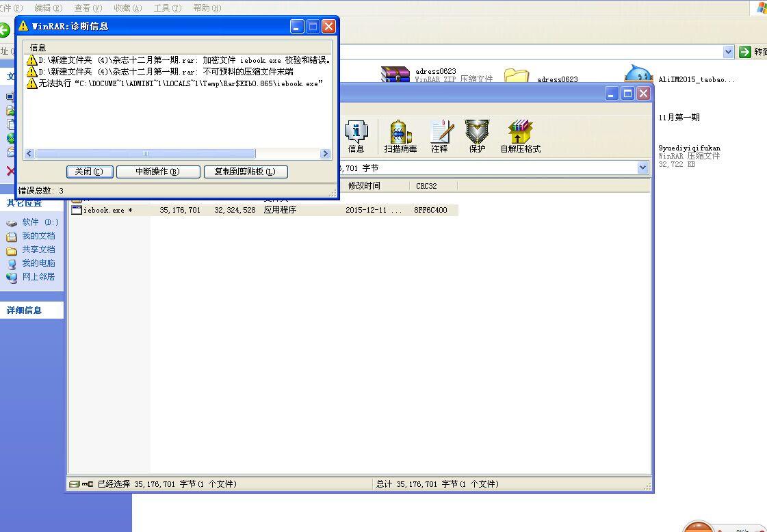The width and height of the screenshot is (767, 532).
Task: Click the 不可预料的压缩文件末端 error message
Action: (166, 72)
